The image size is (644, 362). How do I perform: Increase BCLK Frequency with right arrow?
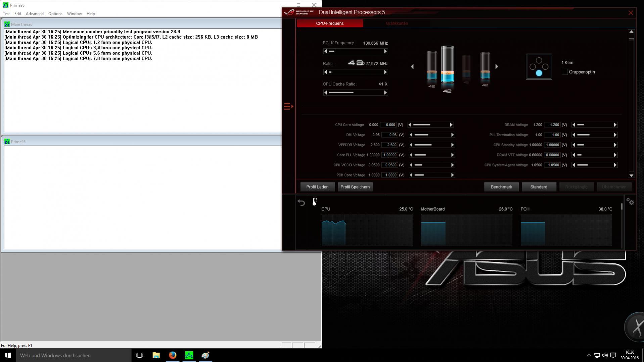385,51
